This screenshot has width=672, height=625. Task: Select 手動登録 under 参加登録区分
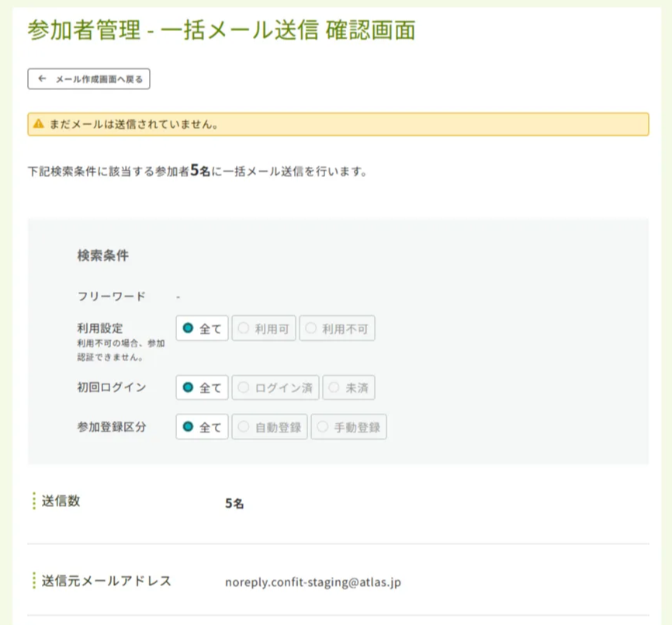(x=349, y=426)
